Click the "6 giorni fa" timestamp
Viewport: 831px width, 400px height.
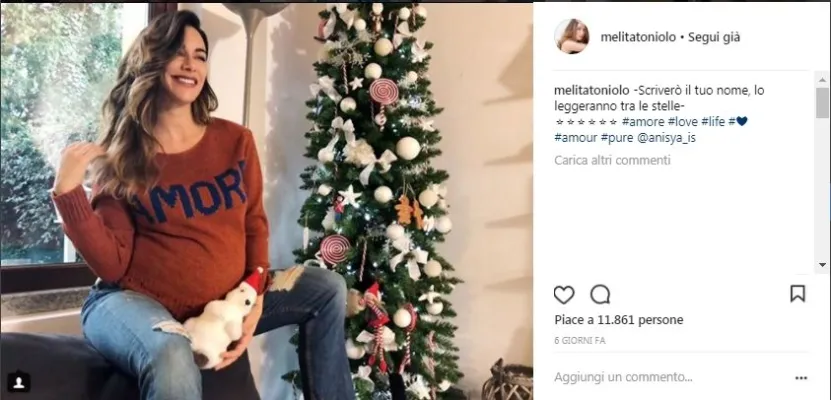[578, 340]
